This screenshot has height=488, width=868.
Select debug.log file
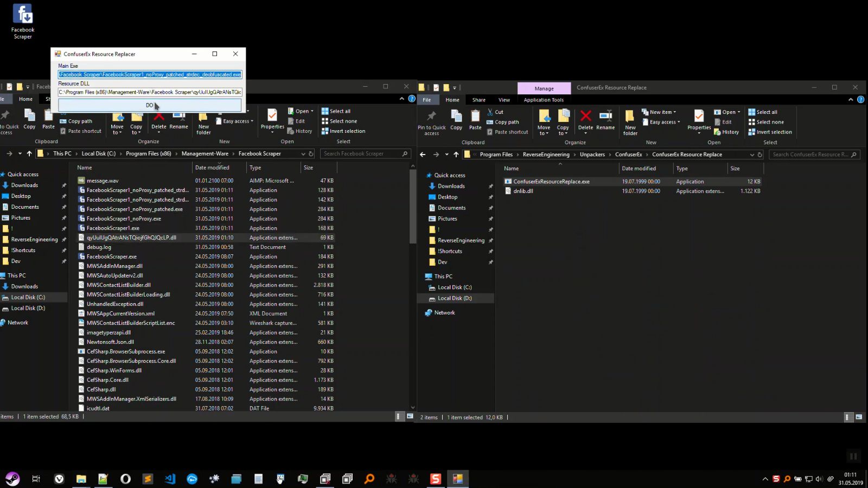[x=99, y=247]
